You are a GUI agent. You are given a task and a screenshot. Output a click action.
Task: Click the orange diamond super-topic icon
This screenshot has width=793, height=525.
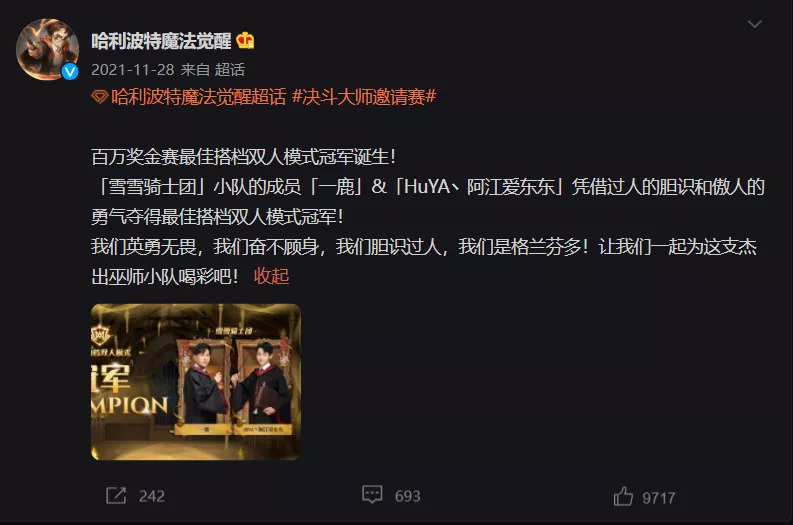[100, 97]
